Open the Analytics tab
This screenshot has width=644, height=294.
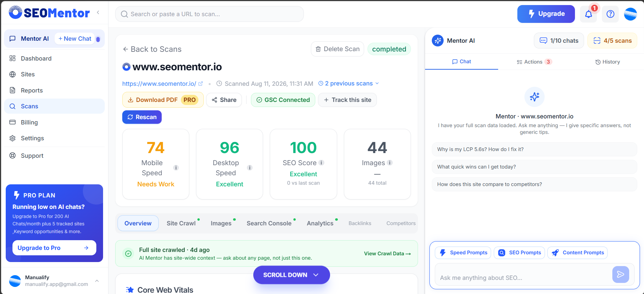(x=320, y=223)
